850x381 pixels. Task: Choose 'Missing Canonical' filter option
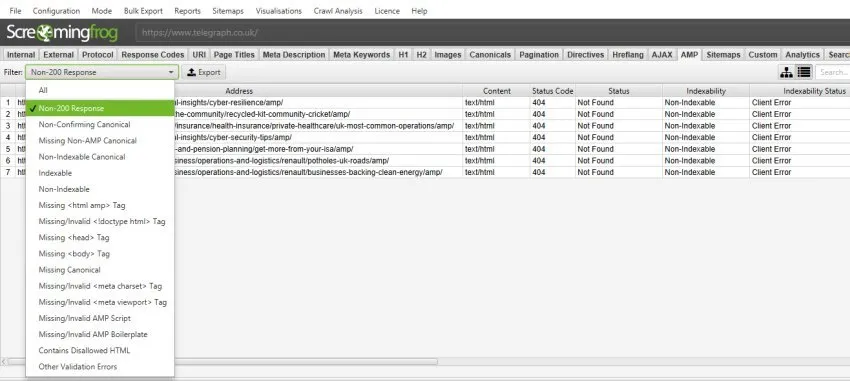tap(69, 270)
